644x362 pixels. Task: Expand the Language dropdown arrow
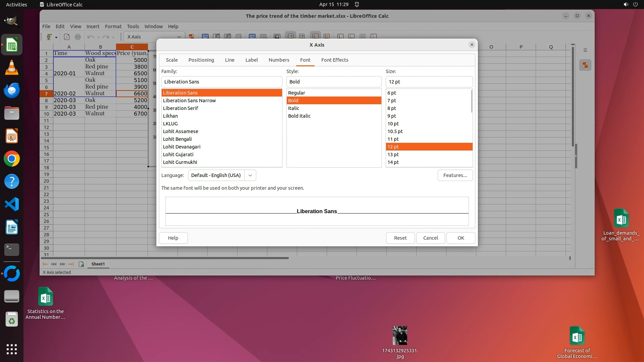[x=250, y=175]
